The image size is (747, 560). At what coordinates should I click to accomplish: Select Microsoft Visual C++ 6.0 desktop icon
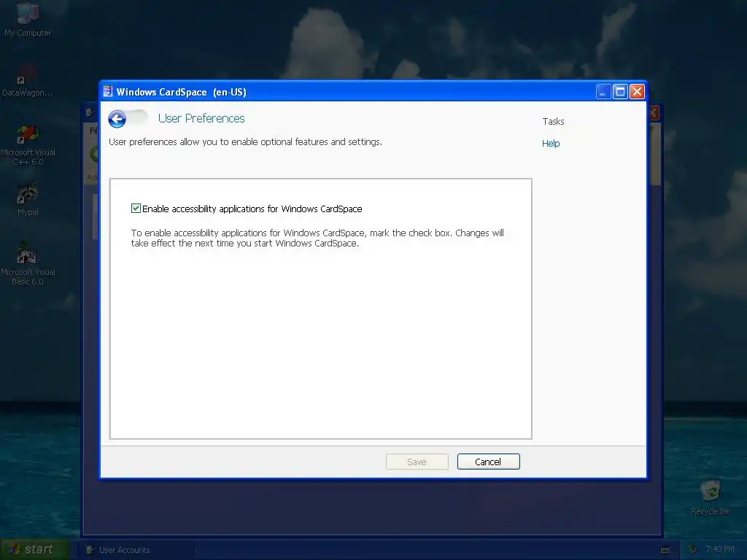28,145
